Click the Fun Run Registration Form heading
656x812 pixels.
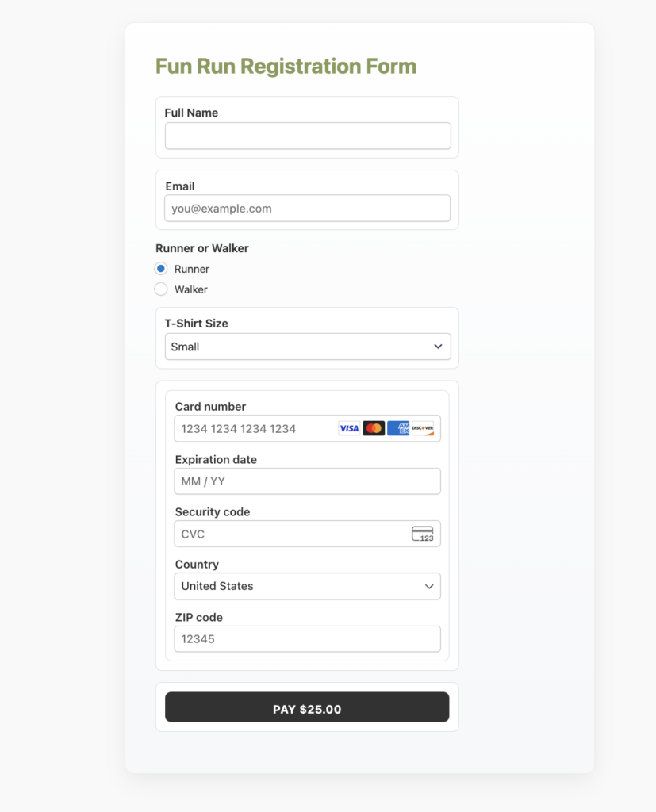[286, 66]
